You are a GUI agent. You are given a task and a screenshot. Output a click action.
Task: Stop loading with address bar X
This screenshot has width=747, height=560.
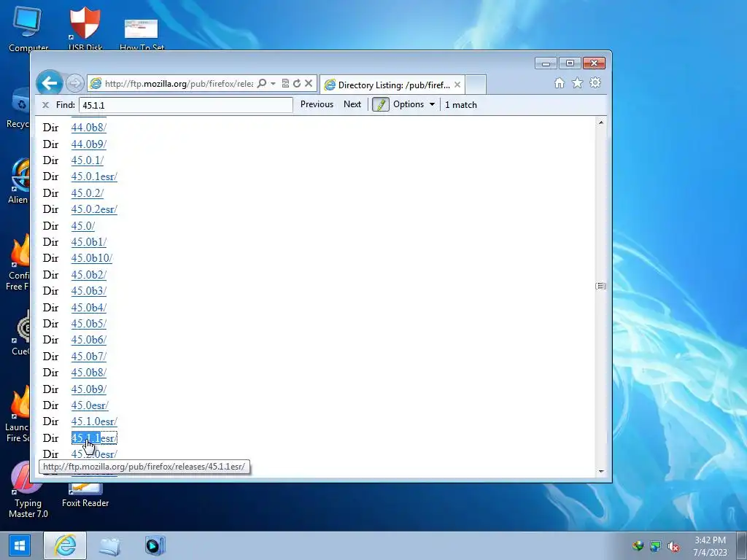(x=309, y=83)
